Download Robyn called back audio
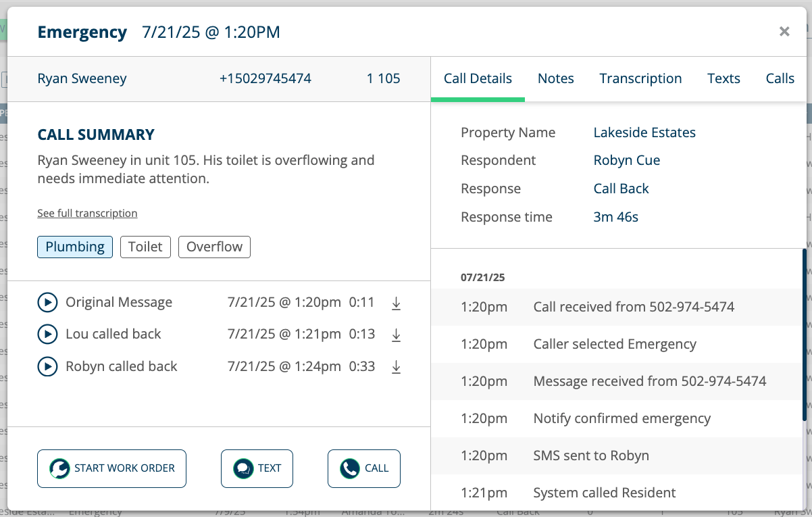Screen dimensions: 812x517 click(x=397, y=367)
